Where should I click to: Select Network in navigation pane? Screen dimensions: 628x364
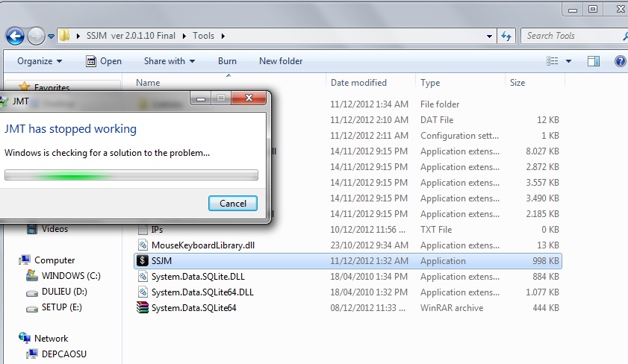click(52, 339)
